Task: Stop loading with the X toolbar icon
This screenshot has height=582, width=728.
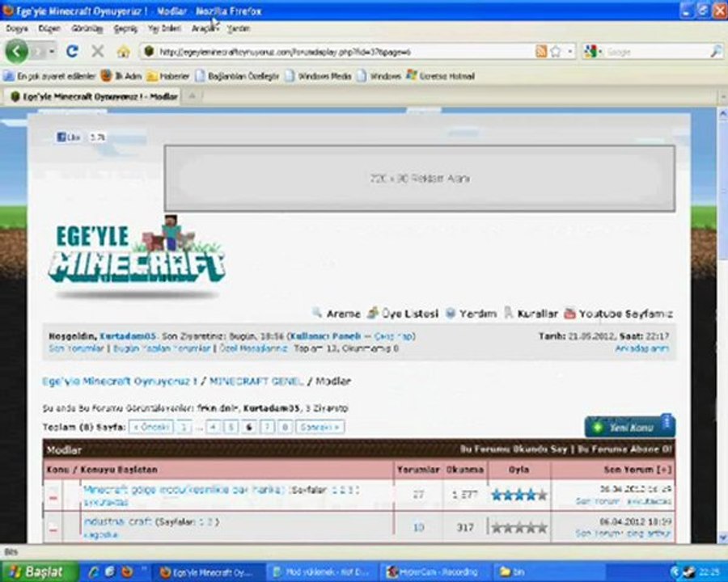Action: [x=98, y=51]
